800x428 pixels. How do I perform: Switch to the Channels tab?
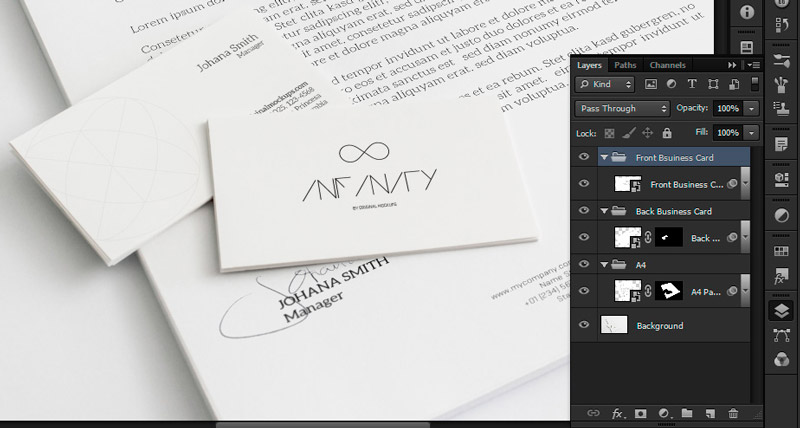point(667,65)
